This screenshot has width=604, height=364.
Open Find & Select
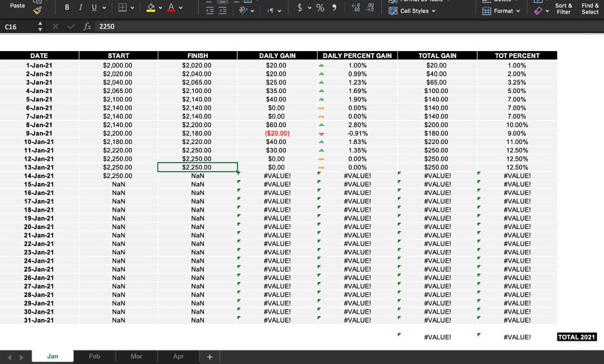tap(590, 8)
